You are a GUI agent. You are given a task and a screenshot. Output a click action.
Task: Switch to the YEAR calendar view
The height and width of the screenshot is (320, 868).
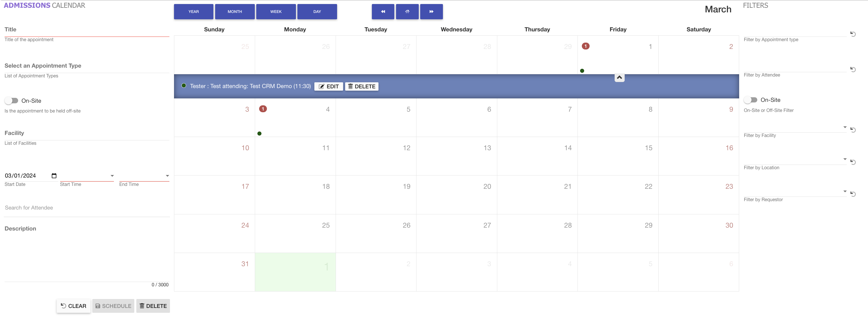point(193,12)
